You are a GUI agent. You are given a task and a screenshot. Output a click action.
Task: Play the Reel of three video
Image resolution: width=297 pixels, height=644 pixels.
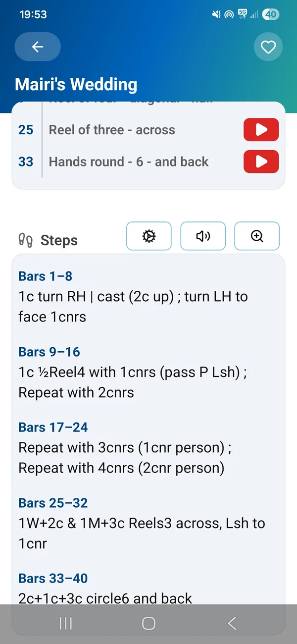pyautogui.click(x=261, y=129)
